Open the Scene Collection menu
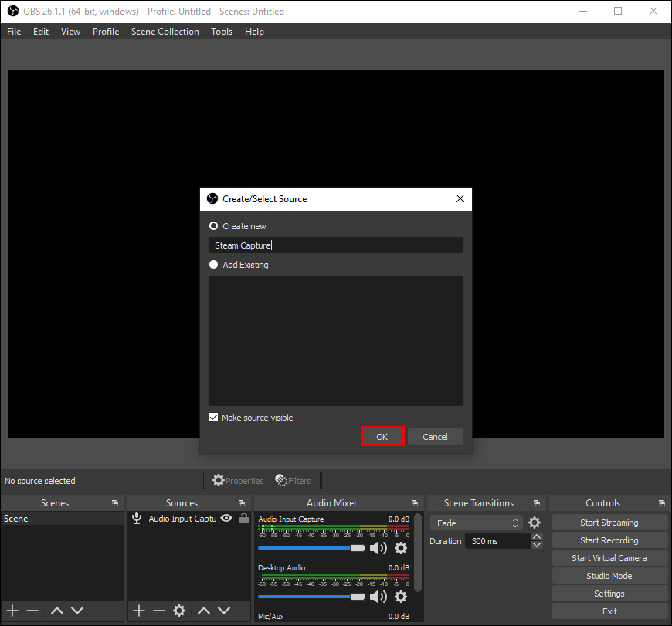This screenshot has height=626, width=672. tap(165, 32)
